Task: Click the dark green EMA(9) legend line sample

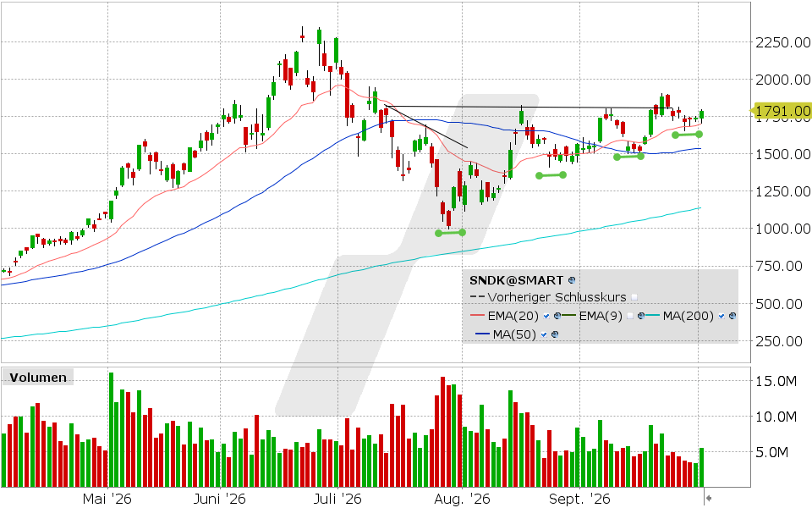Action: [569, 316]
